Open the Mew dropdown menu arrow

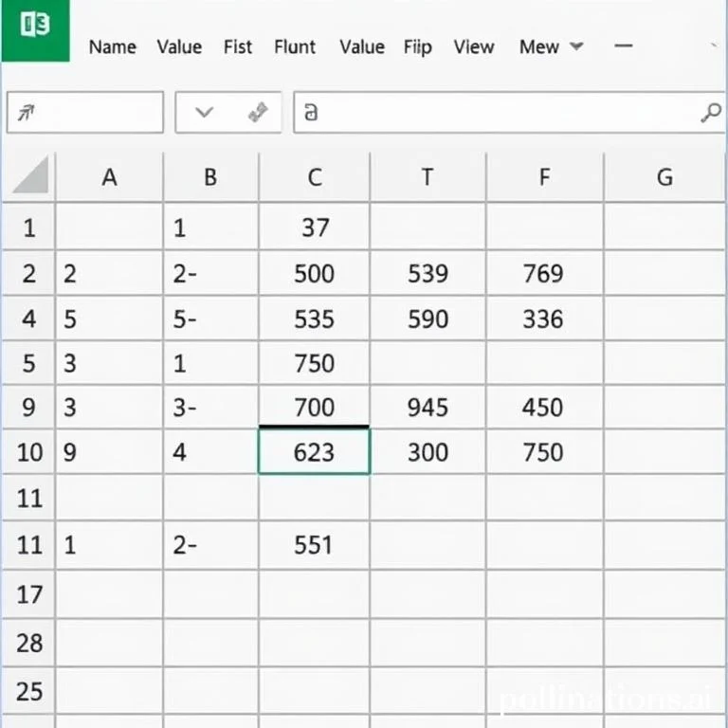pos(576,46)
